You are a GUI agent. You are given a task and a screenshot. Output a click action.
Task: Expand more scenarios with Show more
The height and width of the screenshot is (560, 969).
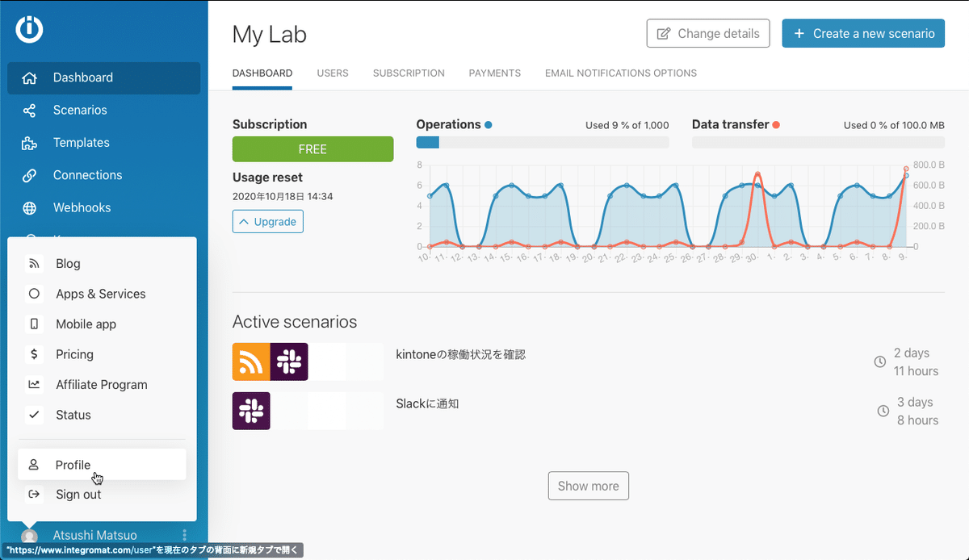point(588,486)
